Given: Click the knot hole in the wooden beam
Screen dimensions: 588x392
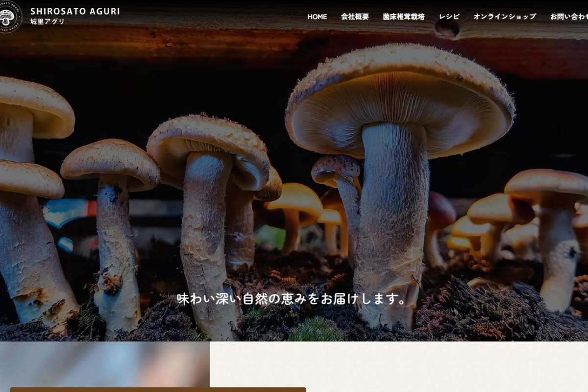Looking at the screenshot, I should pyautogui.click(x=446, y=28).
